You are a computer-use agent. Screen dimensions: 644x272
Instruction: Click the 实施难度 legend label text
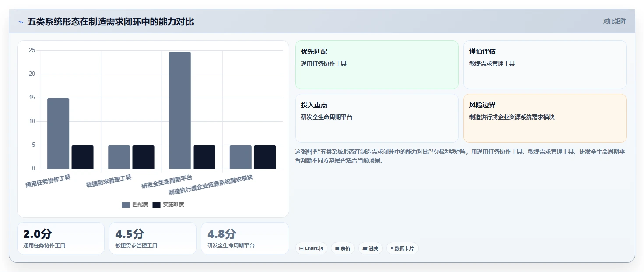click(173, 205)
